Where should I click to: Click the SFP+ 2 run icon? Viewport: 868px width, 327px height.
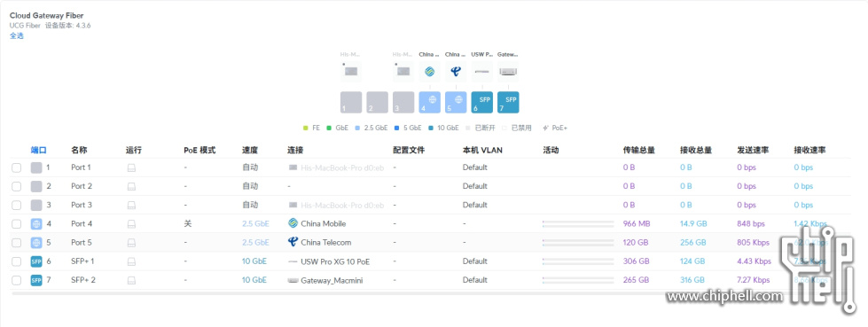[131, 281]
